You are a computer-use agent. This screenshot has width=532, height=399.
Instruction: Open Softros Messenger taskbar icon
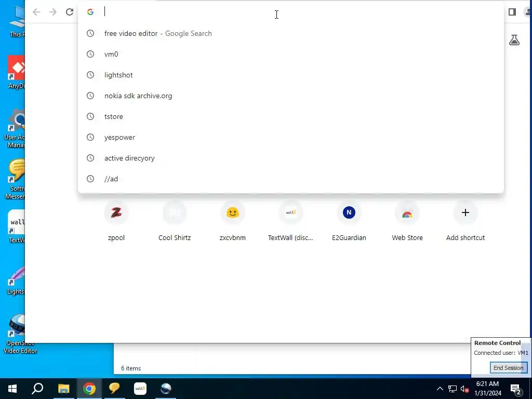tap(114, 389)
